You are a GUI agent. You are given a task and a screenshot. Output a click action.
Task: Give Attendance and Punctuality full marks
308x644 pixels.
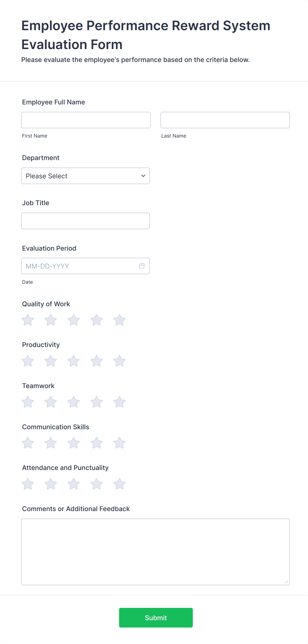[119, 484]
